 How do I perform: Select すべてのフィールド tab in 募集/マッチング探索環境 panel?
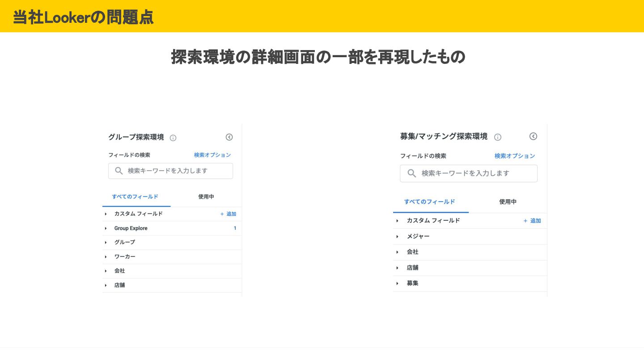click(x=430, y=202)
